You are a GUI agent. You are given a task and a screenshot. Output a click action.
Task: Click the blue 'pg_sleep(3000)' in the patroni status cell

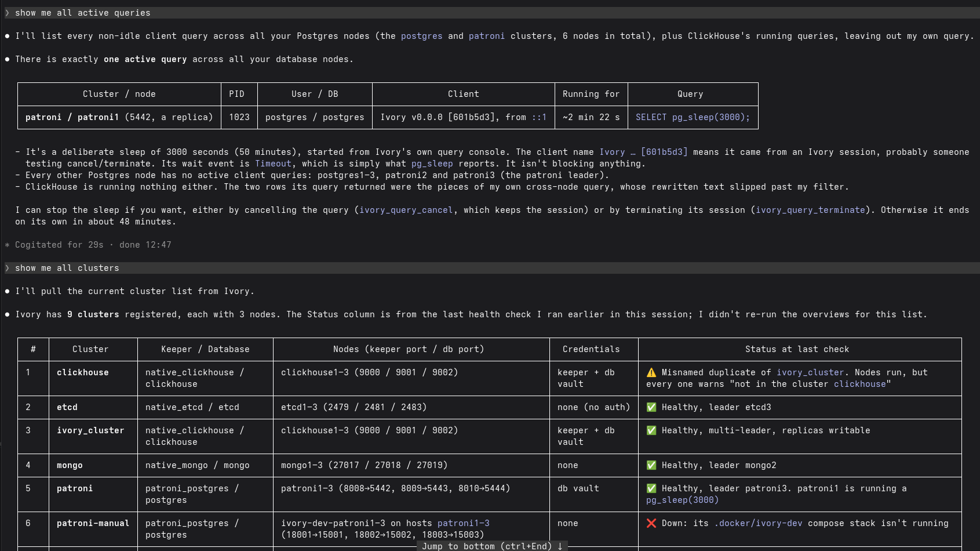click(682, 500)
